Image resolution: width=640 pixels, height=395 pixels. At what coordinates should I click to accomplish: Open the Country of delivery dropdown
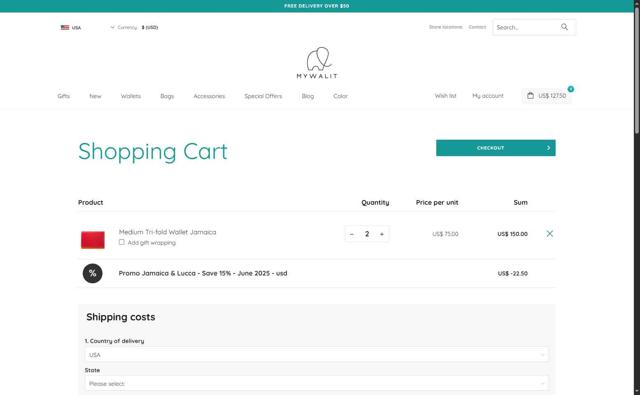click(317, 355)
